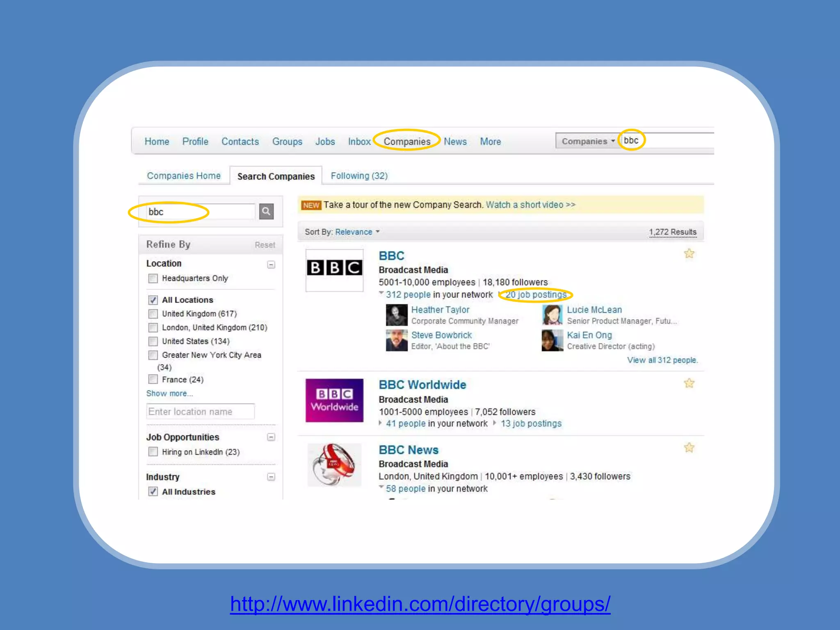Filter by United States (134)
The height and width of the screenshot is (630, 840).
click(x=153, y=341)
